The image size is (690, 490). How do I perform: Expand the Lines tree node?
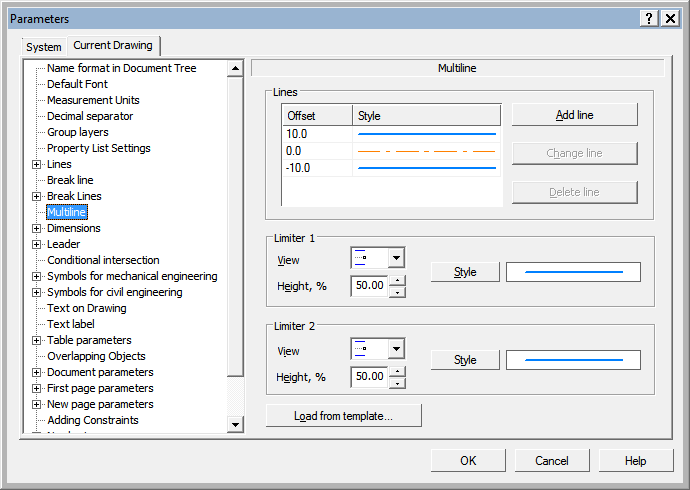[37, 164]
